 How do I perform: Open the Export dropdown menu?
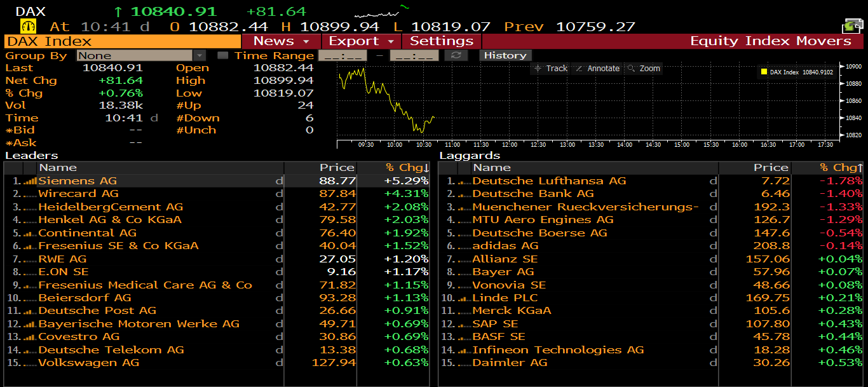point(361,41)
